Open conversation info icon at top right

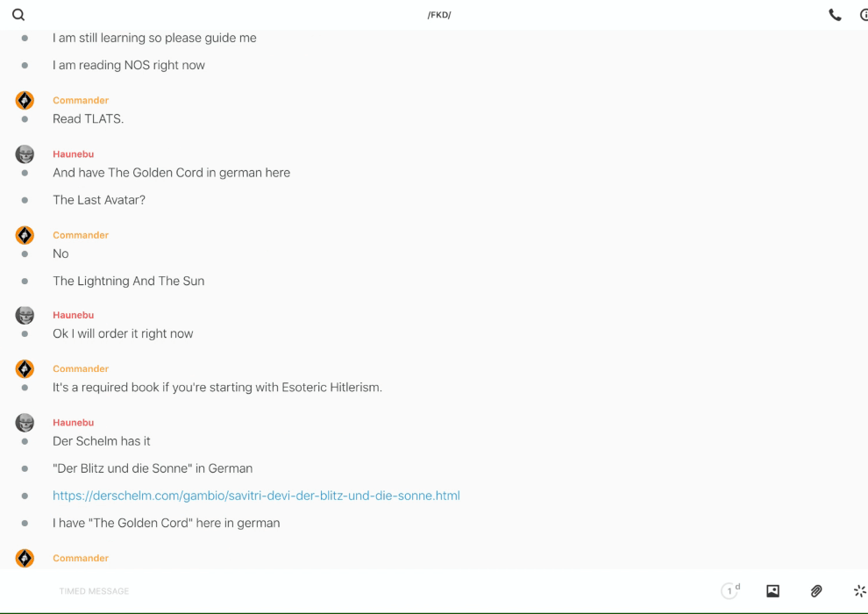[864, 15]
